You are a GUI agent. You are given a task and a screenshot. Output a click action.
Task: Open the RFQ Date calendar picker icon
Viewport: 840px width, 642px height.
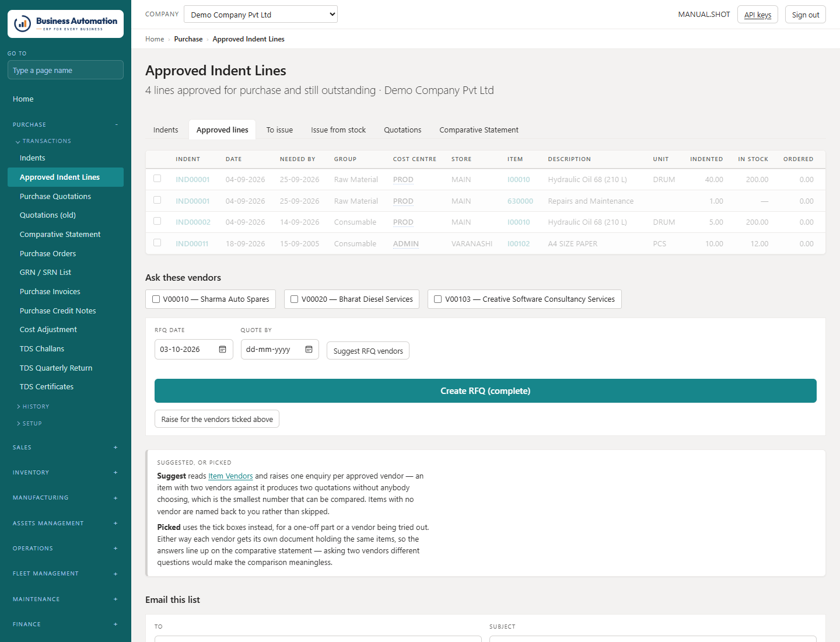222,349
